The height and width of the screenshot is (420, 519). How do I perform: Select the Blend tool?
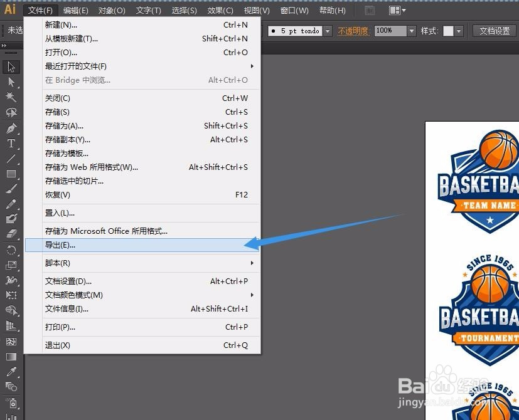tap(11, 386)
